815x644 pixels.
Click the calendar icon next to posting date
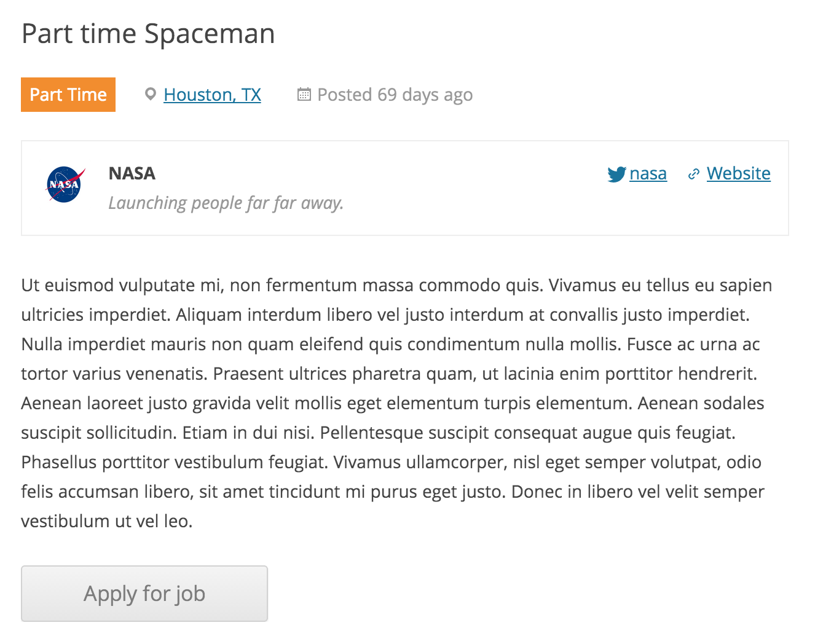point(304,94)
